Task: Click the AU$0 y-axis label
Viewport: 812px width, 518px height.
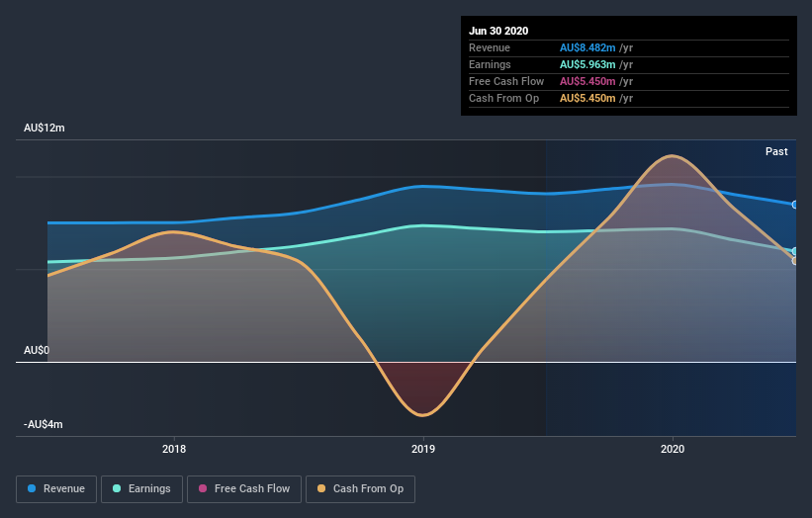Action: point(37,350)
